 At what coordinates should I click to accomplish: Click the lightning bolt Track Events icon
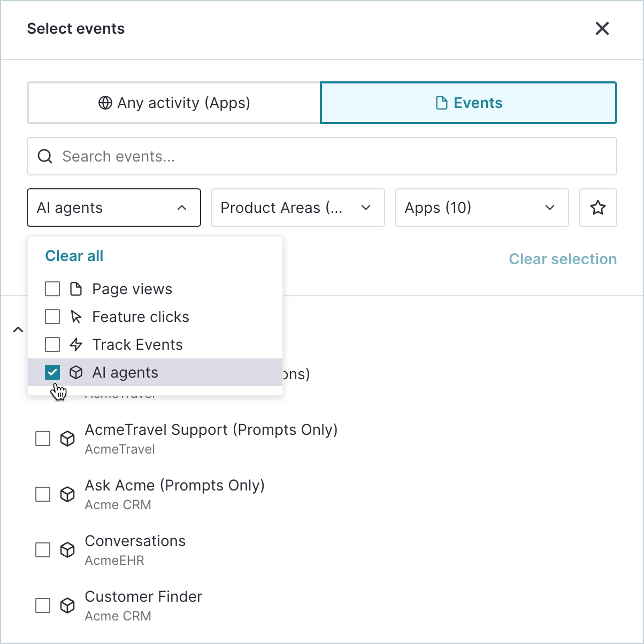point(76,344)
